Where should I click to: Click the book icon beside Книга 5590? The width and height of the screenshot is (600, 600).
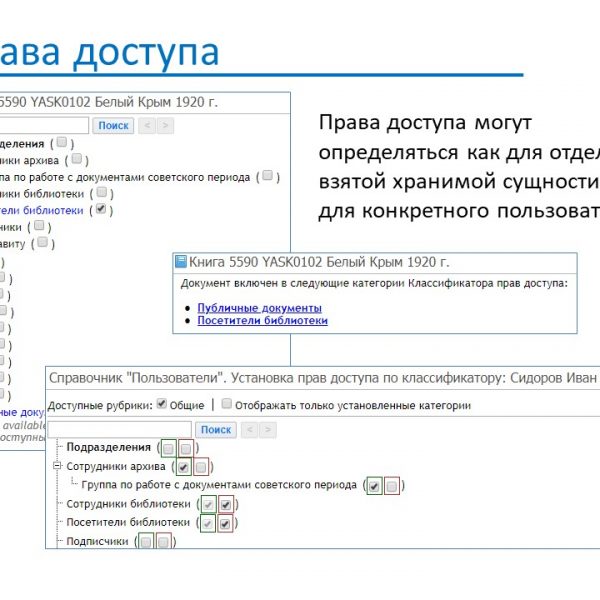(x=181, y=262)
